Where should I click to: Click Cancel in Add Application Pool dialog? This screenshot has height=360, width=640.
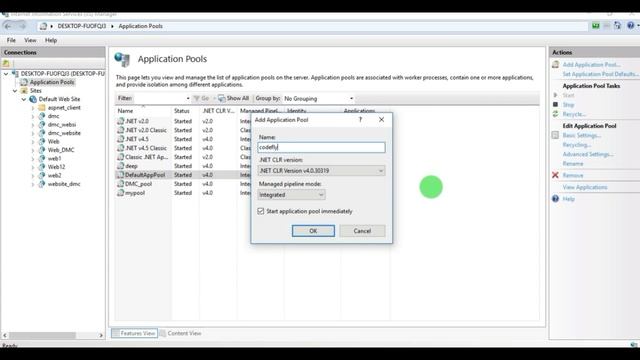pos(362,231)
